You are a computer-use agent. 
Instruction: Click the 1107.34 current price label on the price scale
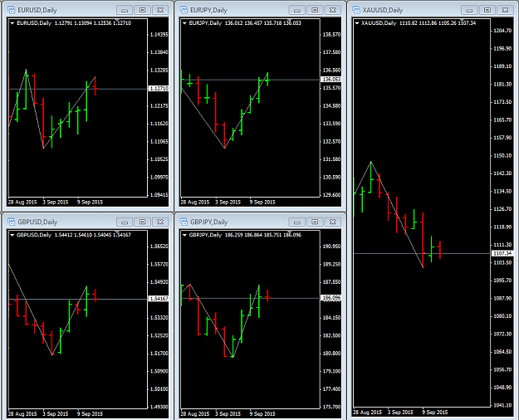pyautogui.click(x=502, y=253)
